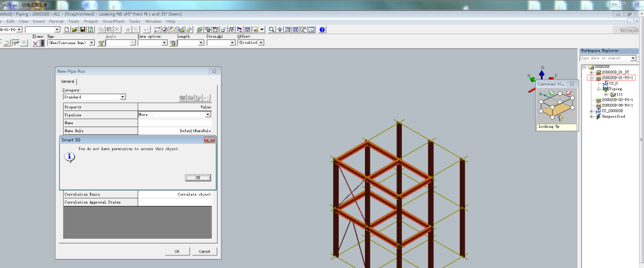Expand the 200020D_01_ST tree node
This screenshot has width=644, height=268.
pyautogui.click(x=592, y=72)
